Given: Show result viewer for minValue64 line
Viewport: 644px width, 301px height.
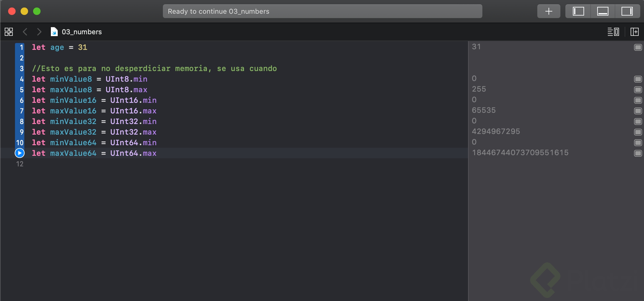Looking at the screenshot, I should pos(638,143).
